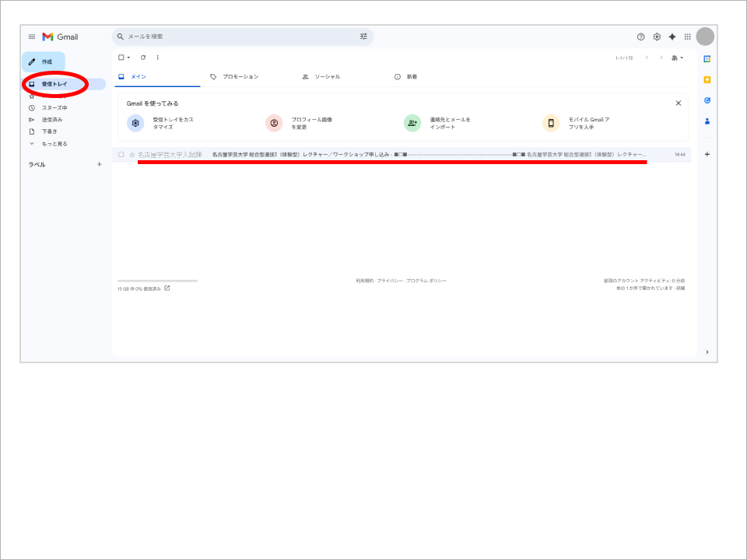Check the checkbox on the 名古屋学芸大学 email
This screenshot has width=747, height=560.
coord(121,155)
